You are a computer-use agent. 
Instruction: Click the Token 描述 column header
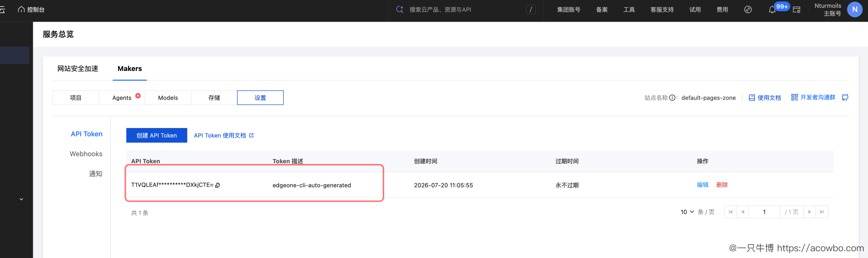[x=288, y=161]
